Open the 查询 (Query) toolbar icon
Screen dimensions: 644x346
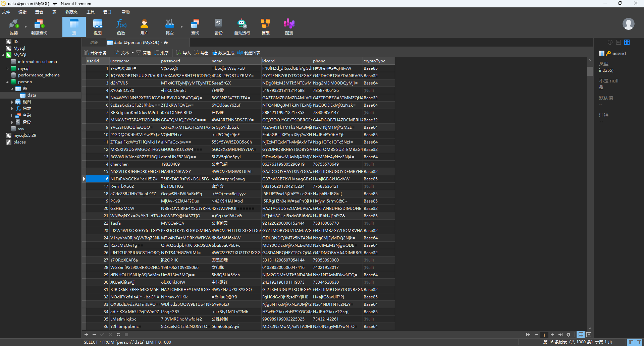pos(195,27)
